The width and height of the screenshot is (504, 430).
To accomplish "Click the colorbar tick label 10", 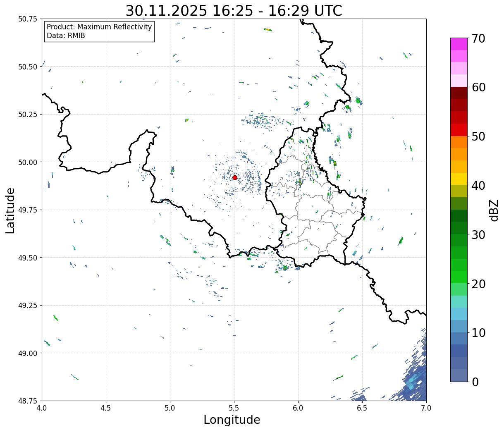I will pyautogui.click(x=478, y=332).
